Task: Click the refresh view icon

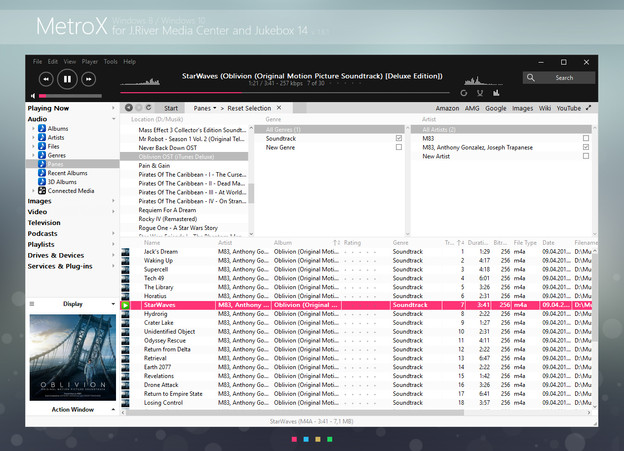Action: click(x=148, y=107)
